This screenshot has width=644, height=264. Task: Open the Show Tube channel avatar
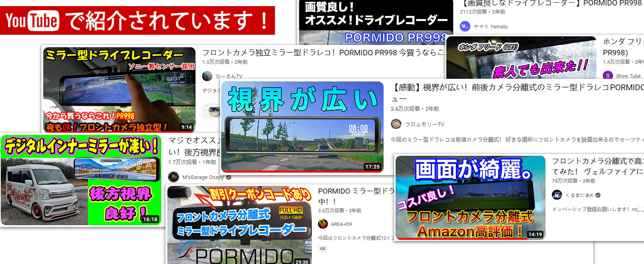[608, 76]
